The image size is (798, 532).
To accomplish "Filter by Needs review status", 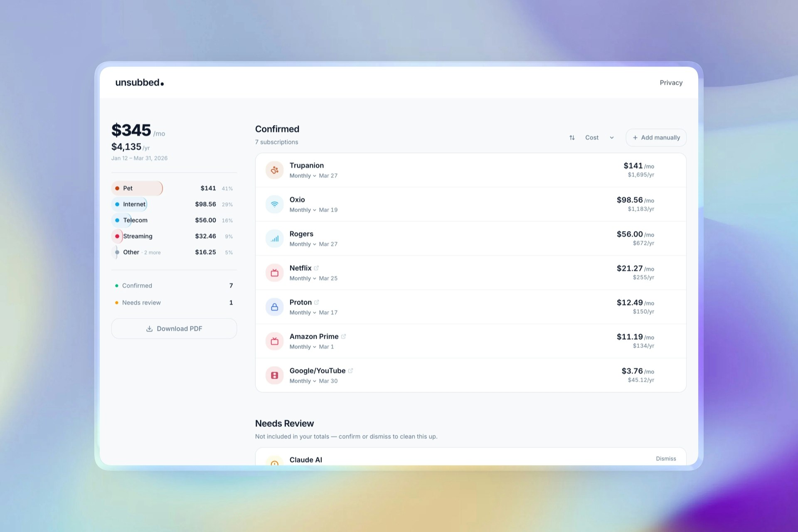I will (x=141, y=303).
